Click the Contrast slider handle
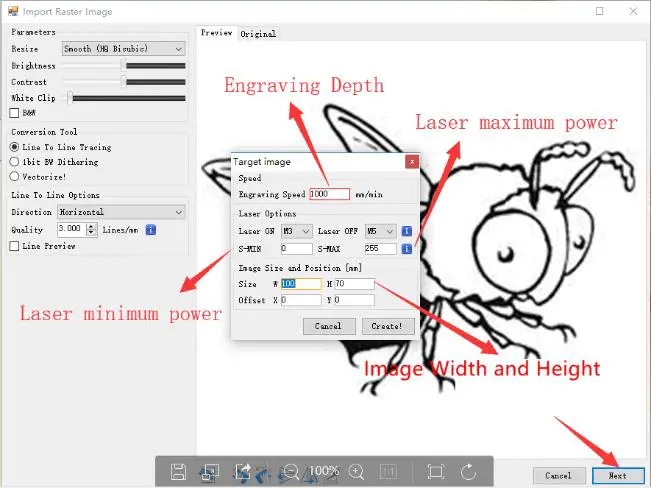The image size is (651, 488). click(x=123, y=82)
